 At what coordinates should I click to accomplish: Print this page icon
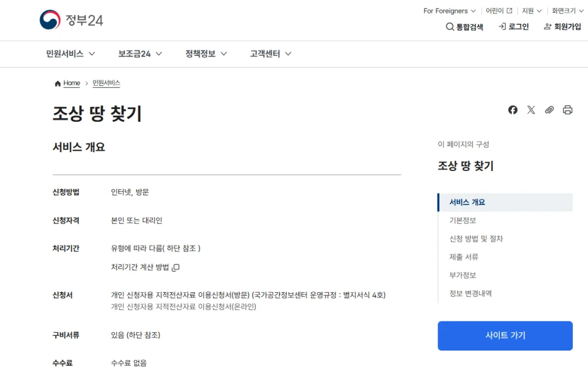(567, 110)
